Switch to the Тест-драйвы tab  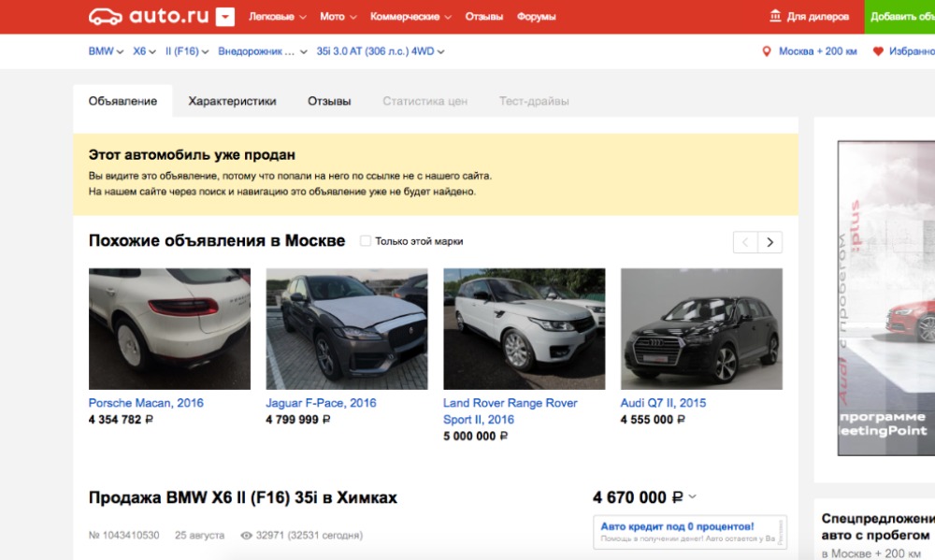pyautogui.click(x=534, y=101)
